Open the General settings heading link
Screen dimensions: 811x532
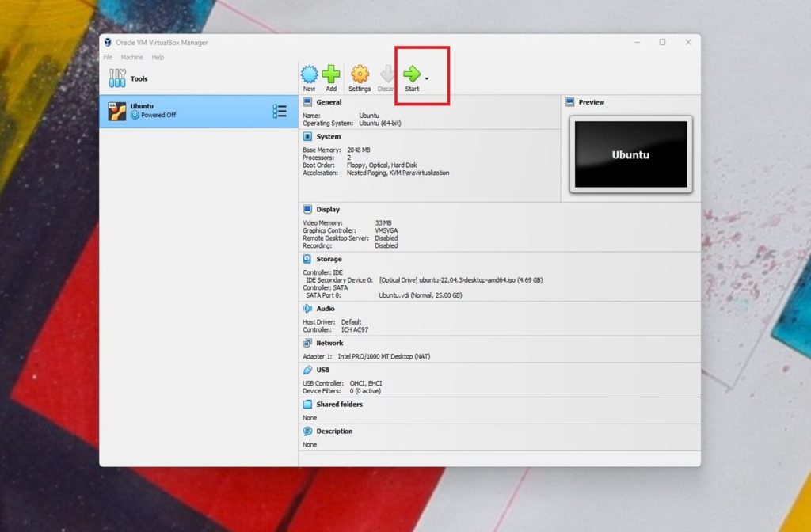(x=329, y=102)
